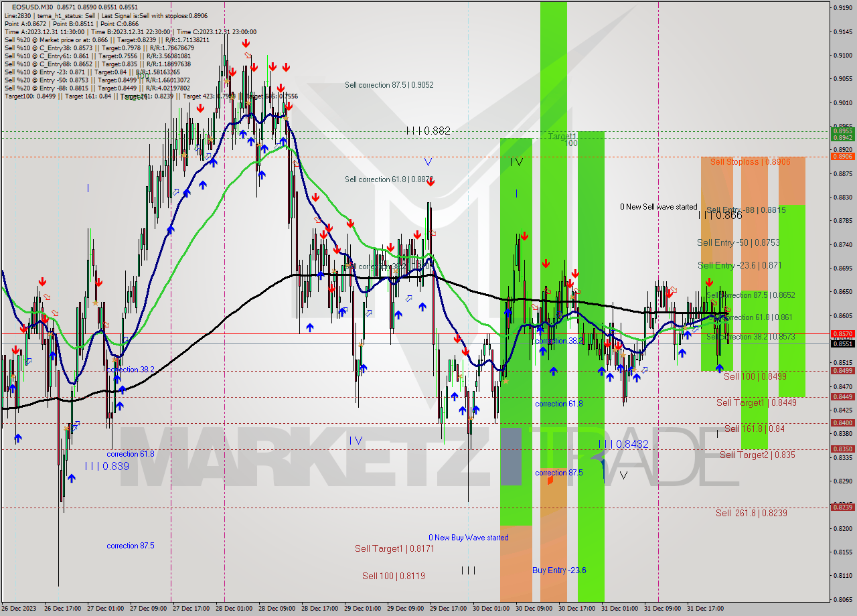The height and width of the screenshot is (616, 857).
Task: Click 'Sell correction 87.5 | 0.8652' label
Action: [x=751, y=295]
